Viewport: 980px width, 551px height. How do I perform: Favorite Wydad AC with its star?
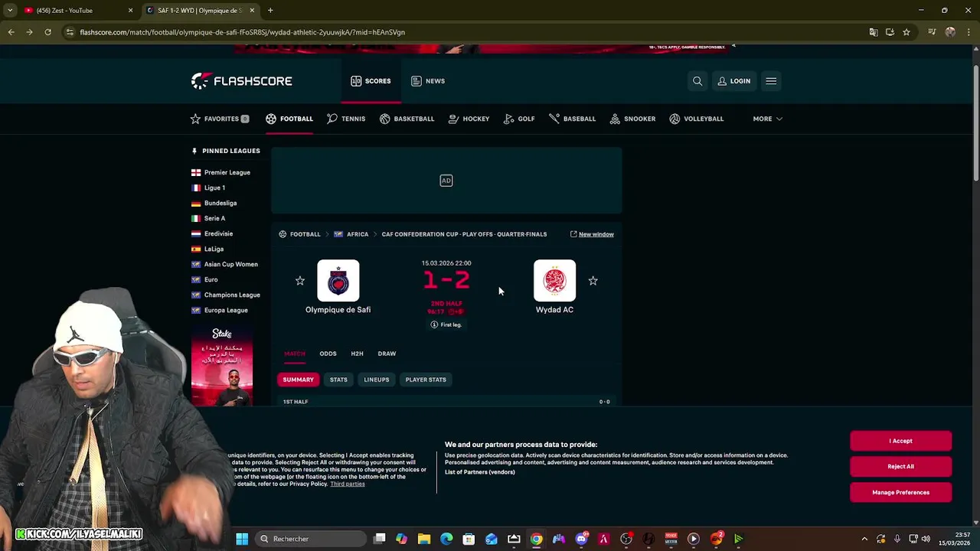point(593,281)
